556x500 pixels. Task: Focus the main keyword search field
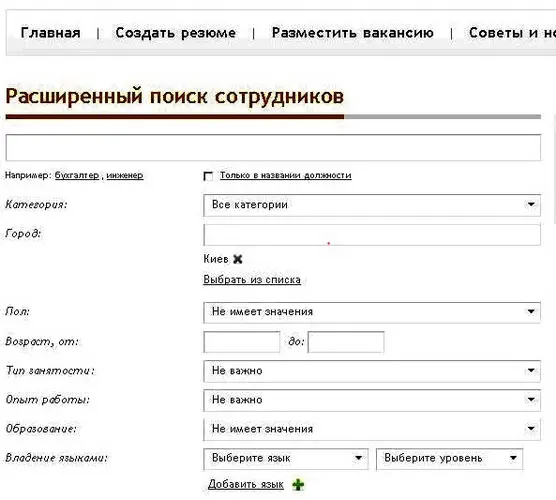click(x=273, y=148)
